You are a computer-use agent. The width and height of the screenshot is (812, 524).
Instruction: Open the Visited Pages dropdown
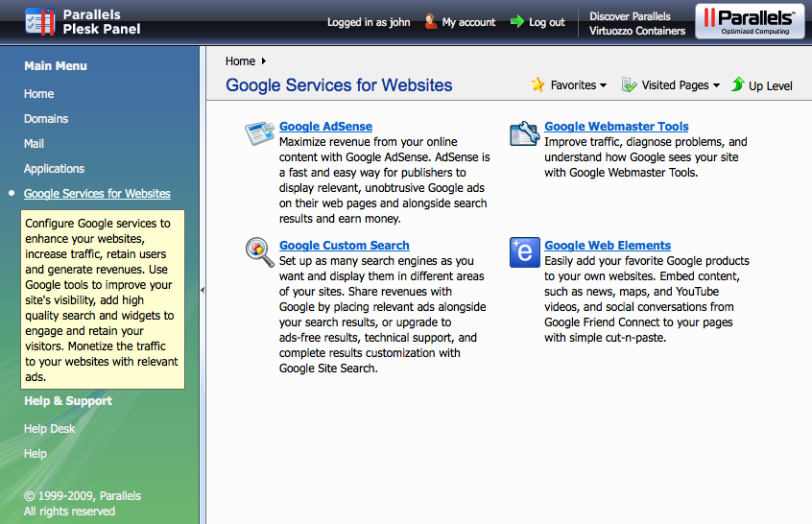point(681,84)
